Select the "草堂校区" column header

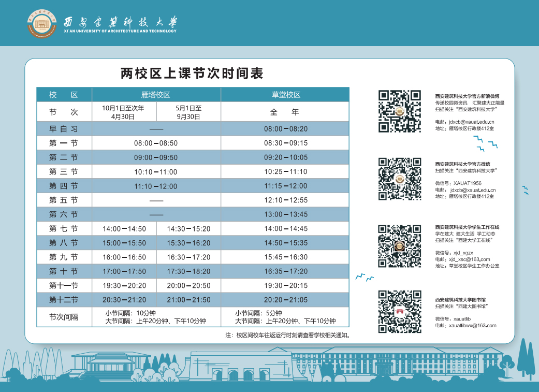tap(286, 95)
